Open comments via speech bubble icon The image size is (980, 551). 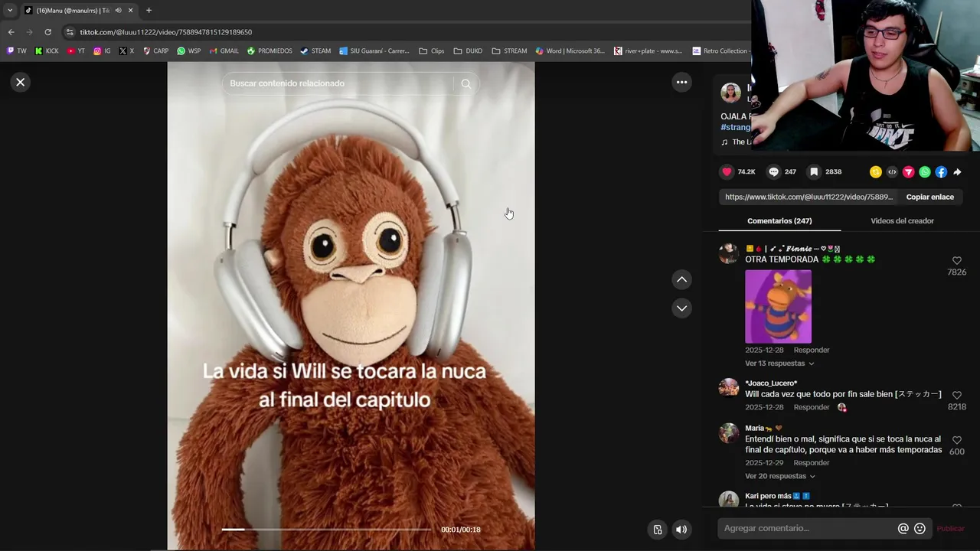773,172
